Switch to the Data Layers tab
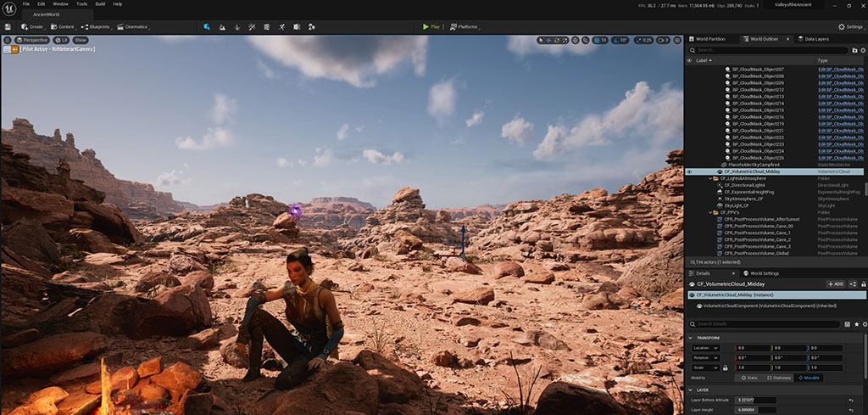The width and height of the screenshot is (868, 415). 813,39
